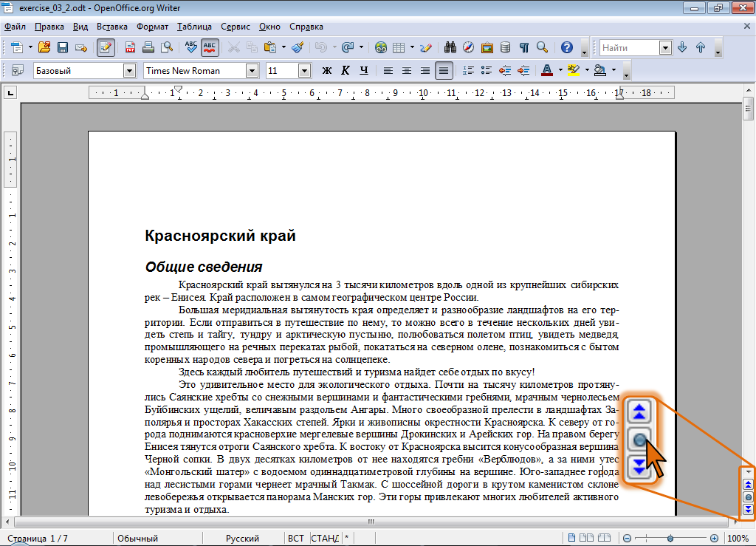Screen dimensions: 756x546
Task: Open the Таблица menu
Action: [194, 27]
